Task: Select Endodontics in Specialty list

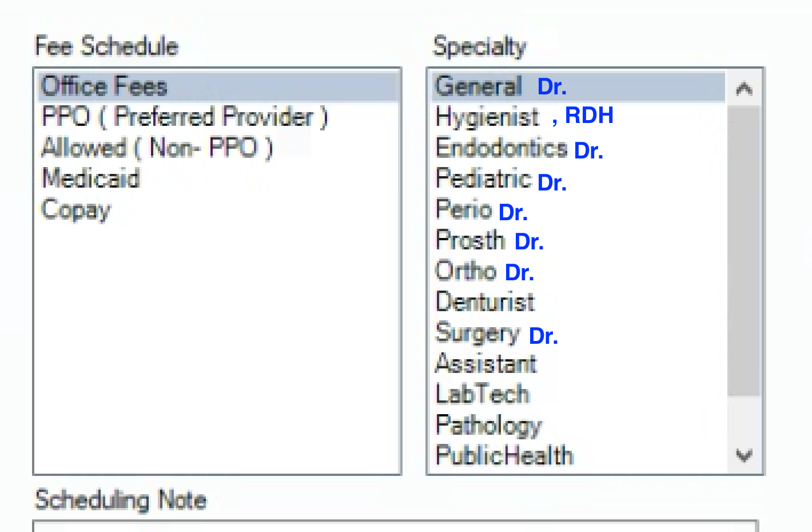Action: [501, 148]
